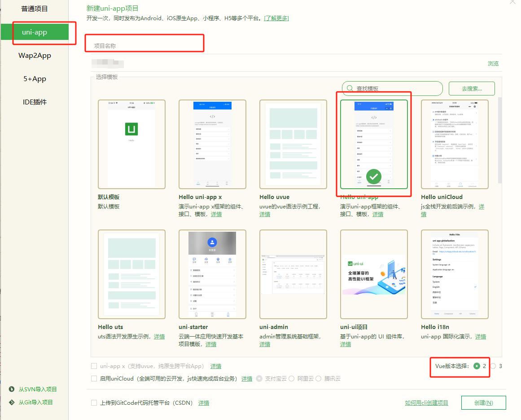This screenshot has height=420, width=521.
Task: Click 从SVN导入项目 link
Action: 38,389
